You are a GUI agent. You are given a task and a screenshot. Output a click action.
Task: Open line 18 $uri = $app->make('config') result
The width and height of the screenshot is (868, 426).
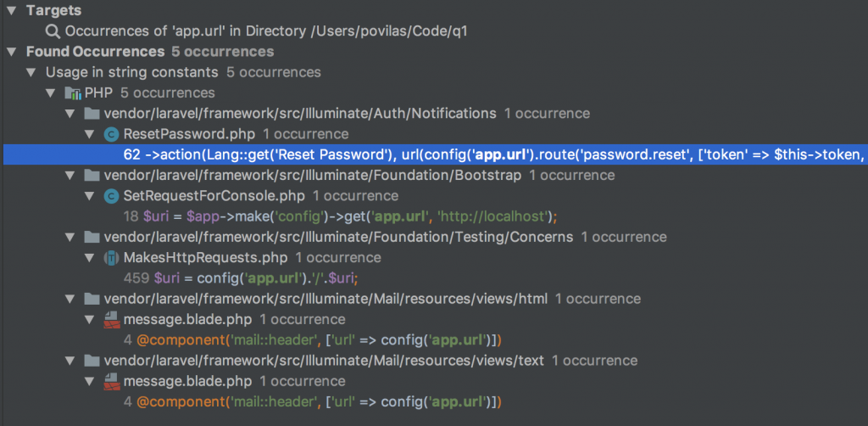pos(340,216)
